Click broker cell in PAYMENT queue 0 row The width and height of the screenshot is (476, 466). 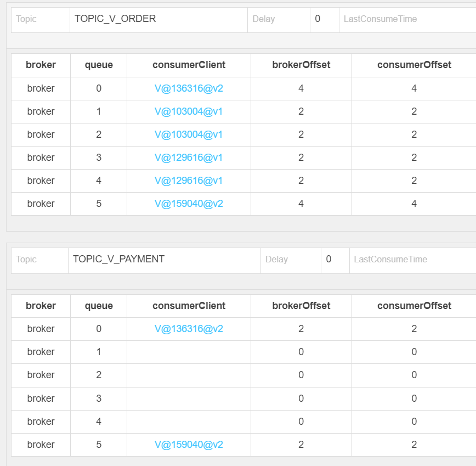(41, 329)
